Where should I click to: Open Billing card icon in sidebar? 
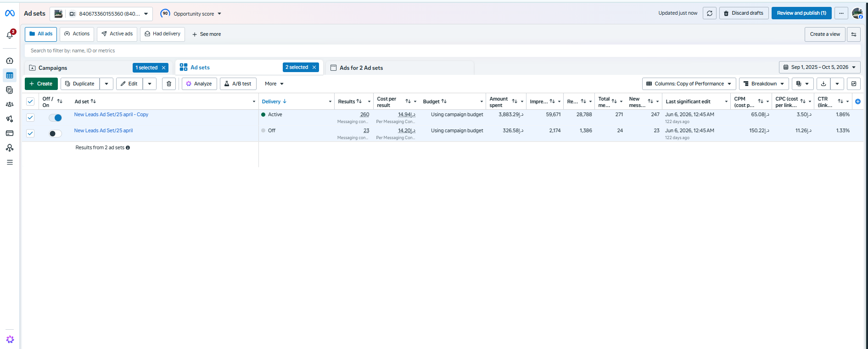tap(10, 133)
